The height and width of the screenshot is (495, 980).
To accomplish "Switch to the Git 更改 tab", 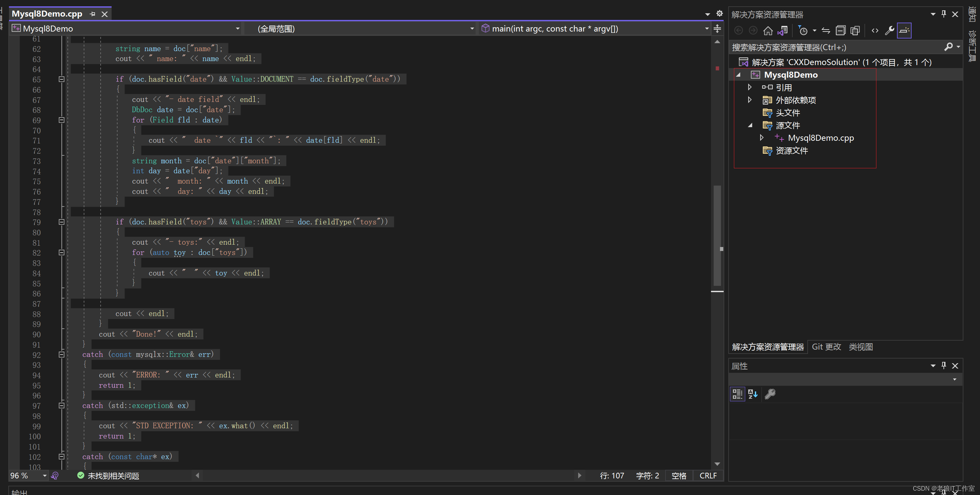I will 826,347.
